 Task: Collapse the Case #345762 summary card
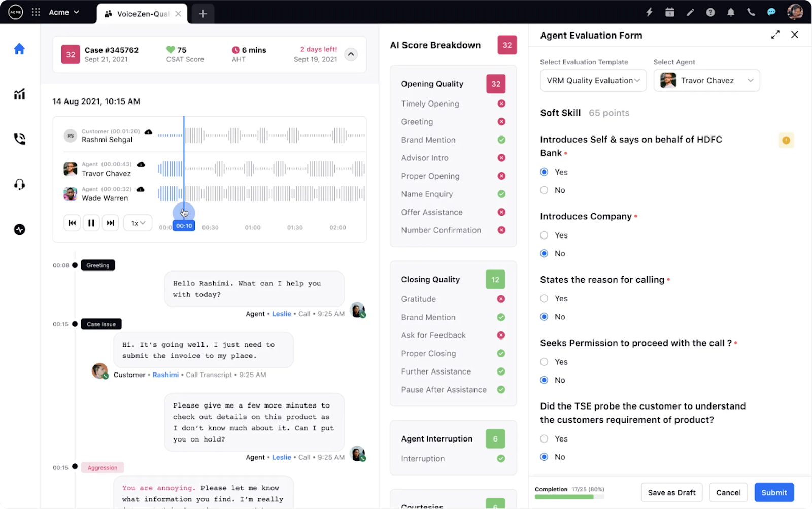(351, 54)
